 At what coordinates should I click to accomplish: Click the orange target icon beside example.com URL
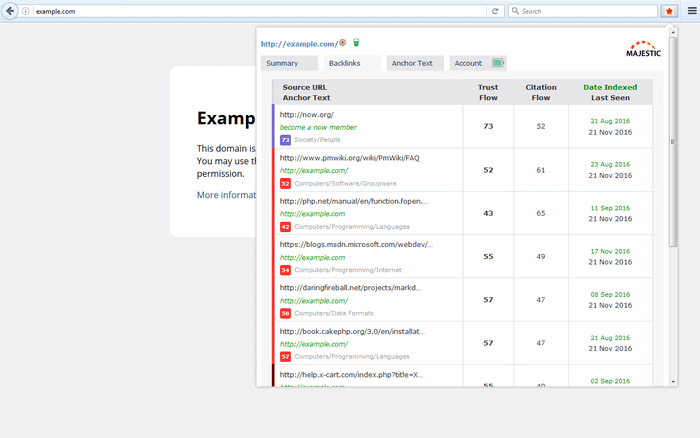(x=342, y=42)
